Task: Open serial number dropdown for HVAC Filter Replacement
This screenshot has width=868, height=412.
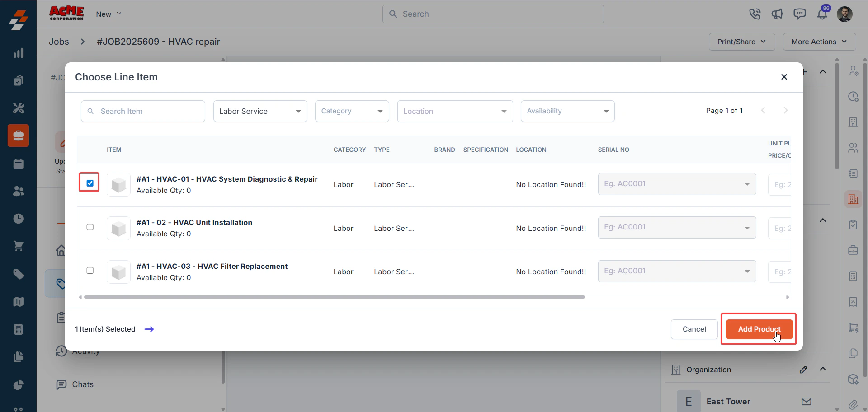Action: [677, 271]
